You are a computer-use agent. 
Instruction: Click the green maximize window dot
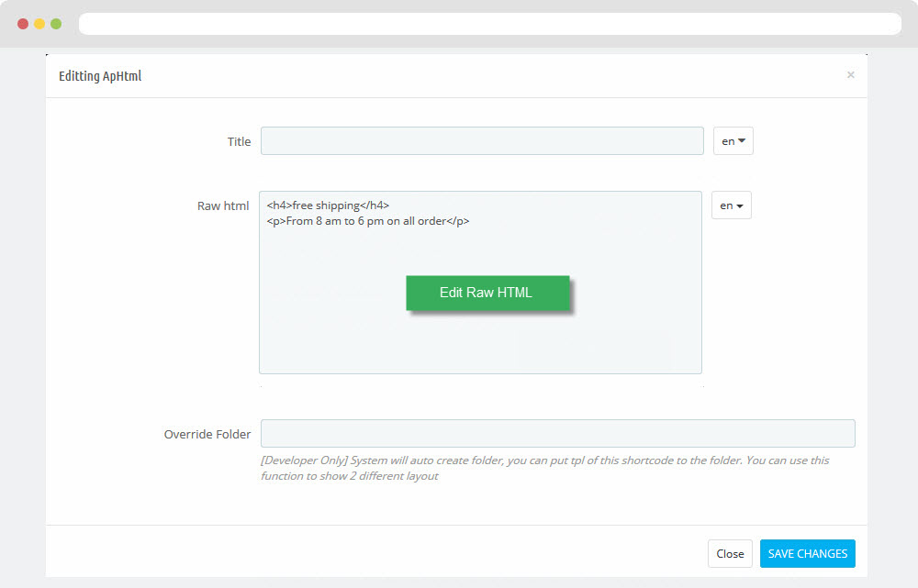(x=56, y=24)
